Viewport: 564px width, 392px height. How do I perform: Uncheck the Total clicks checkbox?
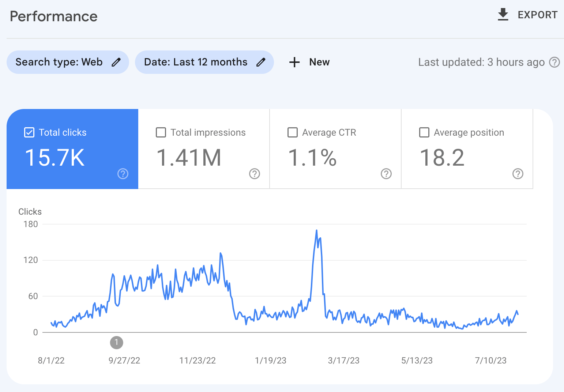coord(29,132)
